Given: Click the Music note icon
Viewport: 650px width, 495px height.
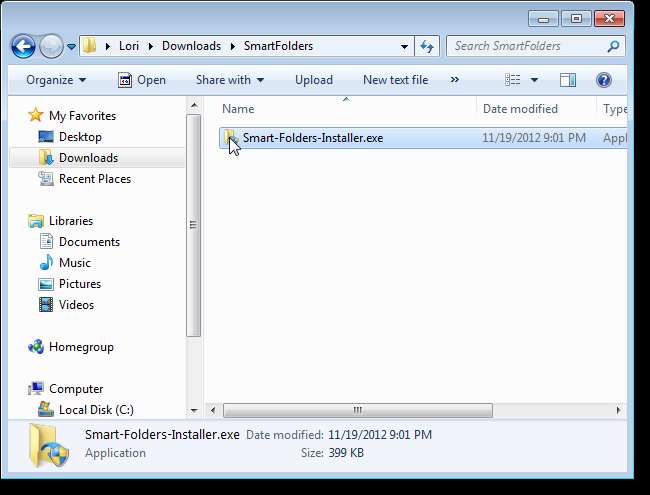Looking at the screenshot, I should pyautogui.click(x=46, y=262).
